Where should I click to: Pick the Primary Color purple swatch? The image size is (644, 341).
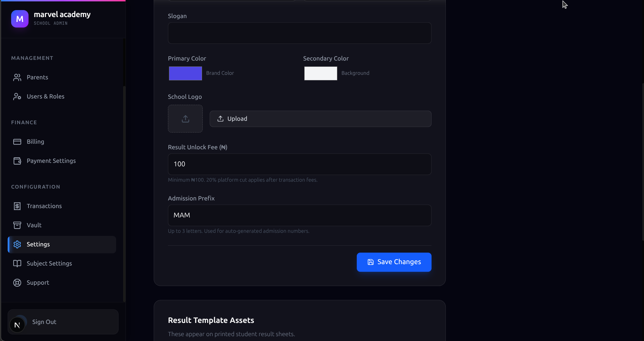click(185, 73)
